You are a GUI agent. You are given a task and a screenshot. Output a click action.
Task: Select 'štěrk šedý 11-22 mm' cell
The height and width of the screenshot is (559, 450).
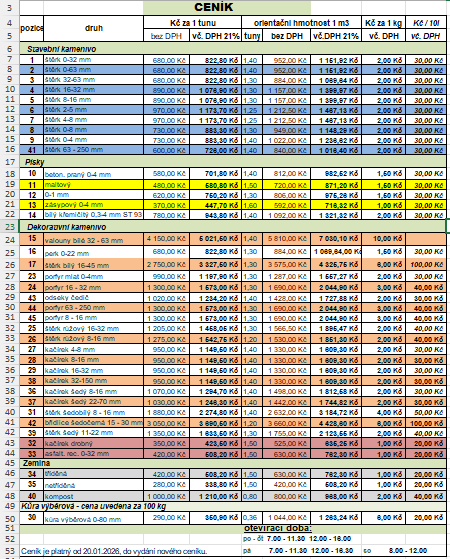point(93,433)
